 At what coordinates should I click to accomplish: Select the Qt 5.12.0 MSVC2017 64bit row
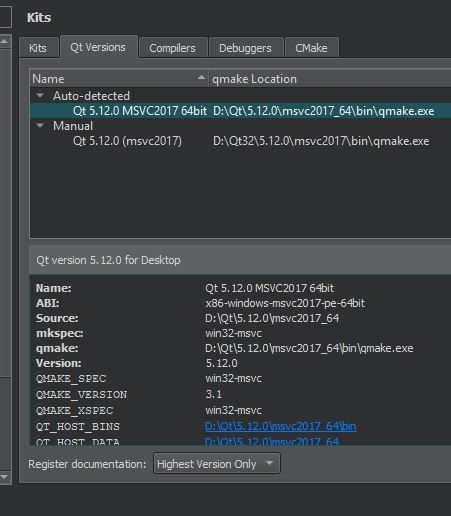click(240, 111)
